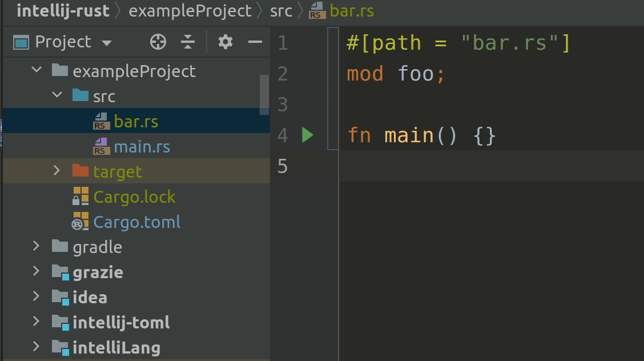Hide the Project panel with minus icon
Viewport: 644px width, 361px height.
255,42
